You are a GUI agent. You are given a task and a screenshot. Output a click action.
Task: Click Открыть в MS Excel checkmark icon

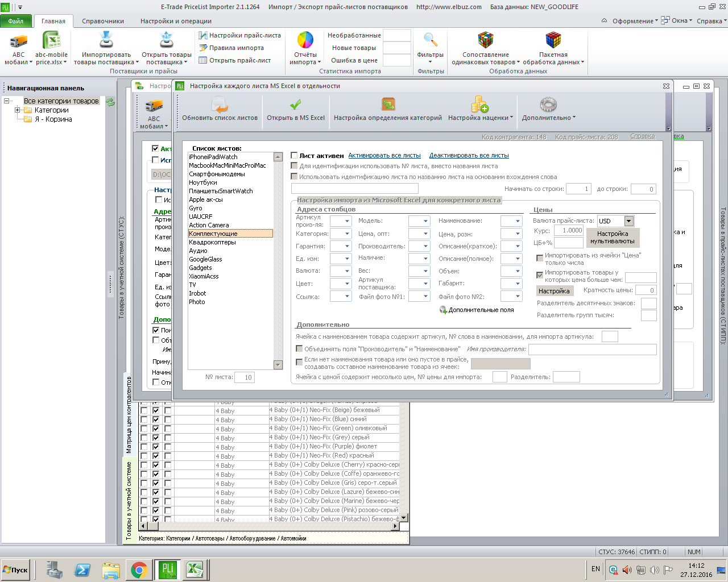tap(296, 105)
